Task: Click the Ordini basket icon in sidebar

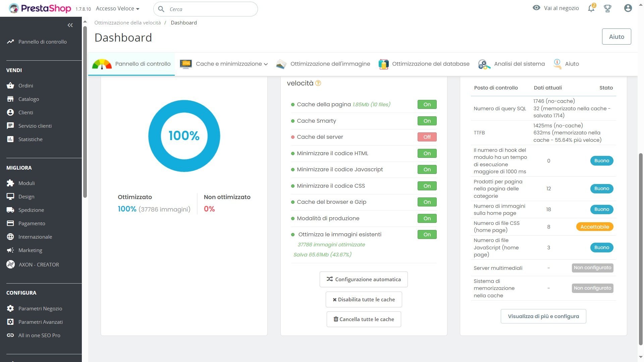Action: click(10, 85)
